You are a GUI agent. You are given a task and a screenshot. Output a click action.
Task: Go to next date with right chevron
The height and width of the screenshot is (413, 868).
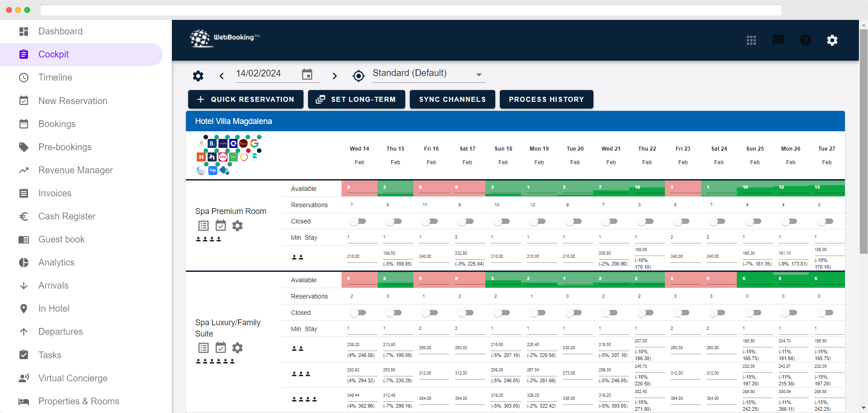335,76
